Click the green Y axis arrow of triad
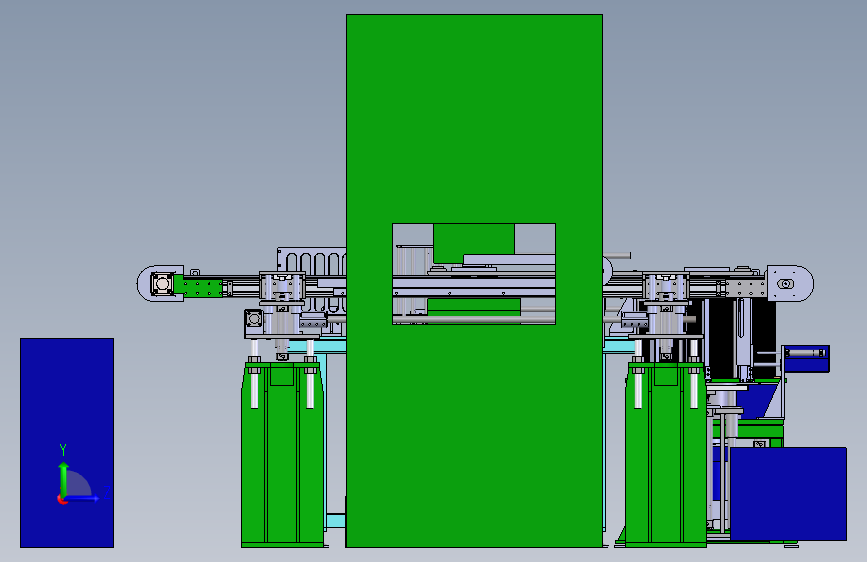The image size is (867, 562). pos(63,479)
